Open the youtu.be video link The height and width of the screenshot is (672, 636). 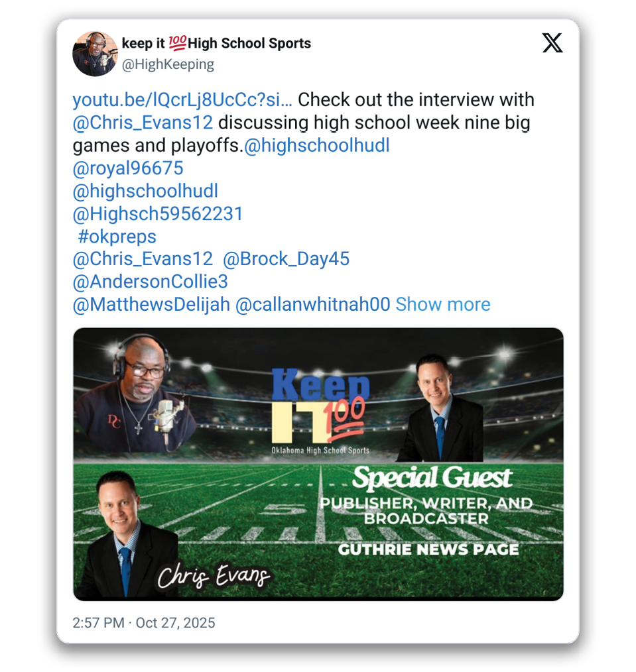pos(182,100)
